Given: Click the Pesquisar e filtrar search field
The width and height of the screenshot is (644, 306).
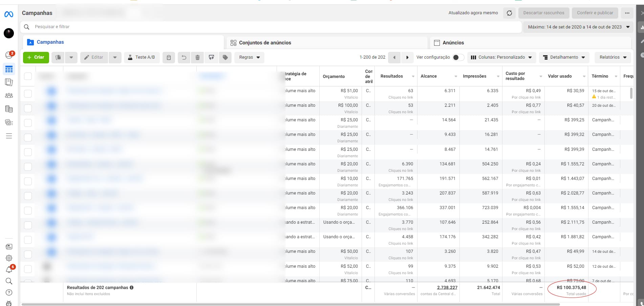Looking at the screenshot, I should (x=271, y=27).
